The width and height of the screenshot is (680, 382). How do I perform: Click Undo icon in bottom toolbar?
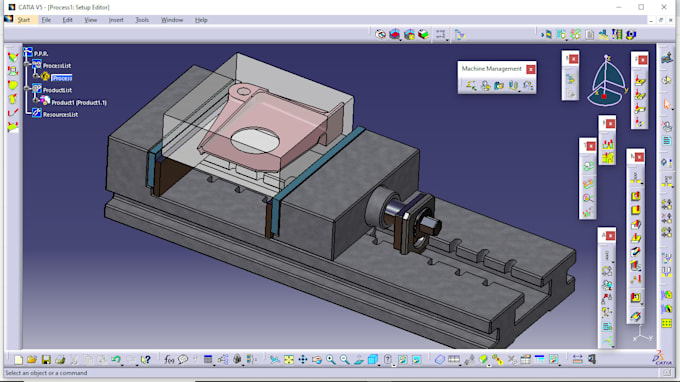click(x=115, y=359)
